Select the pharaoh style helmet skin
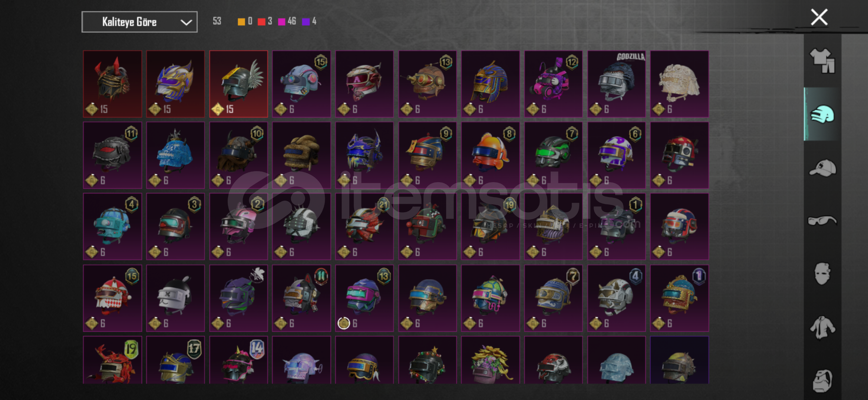Image resolution: width=868 pixels, height=400 pixels. click(490, 84)
